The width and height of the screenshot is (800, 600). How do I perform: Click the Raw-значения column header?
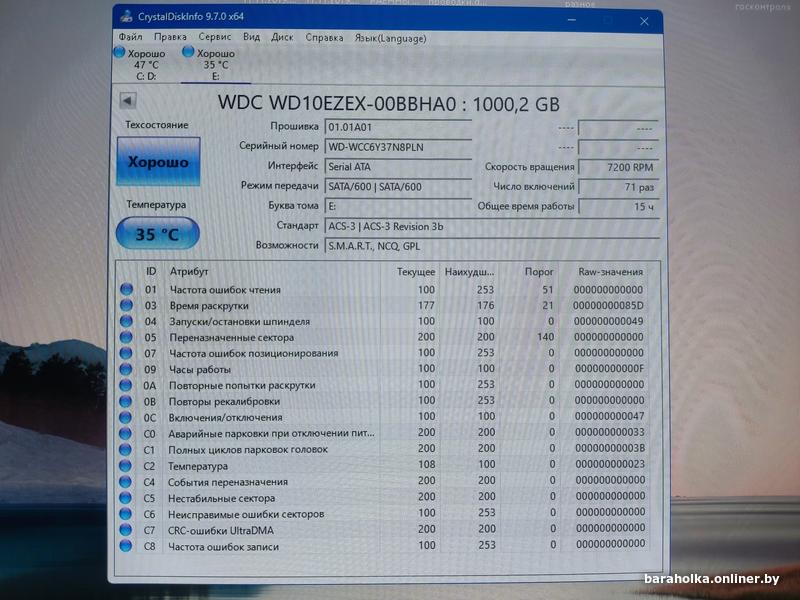coord(610,272)
